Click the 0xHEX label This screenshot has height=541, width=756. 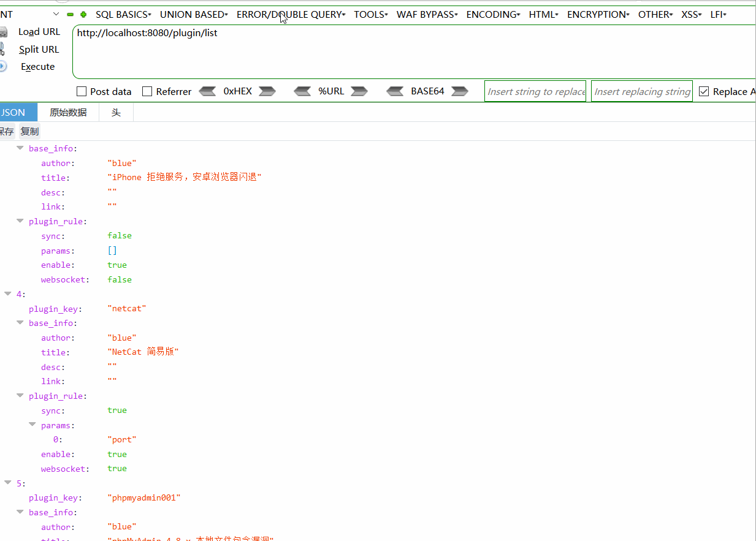click(238, 91)
